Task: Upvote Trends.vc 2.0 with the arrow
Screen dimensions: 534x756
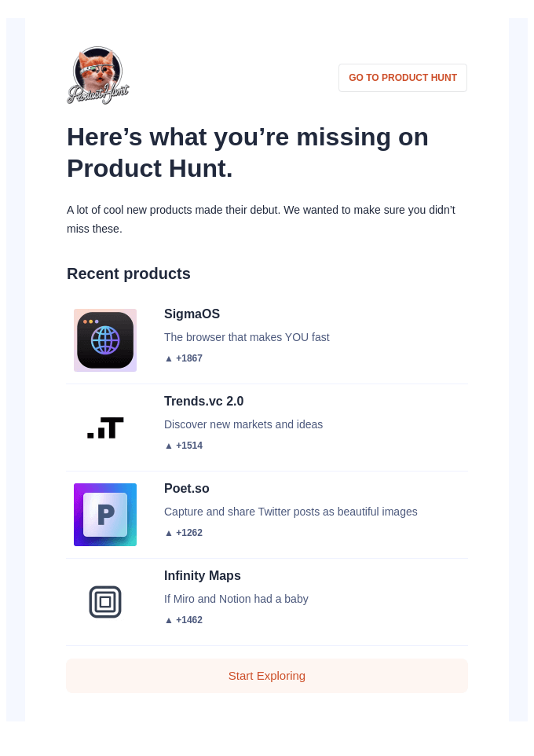Action: tap(169, 446)
